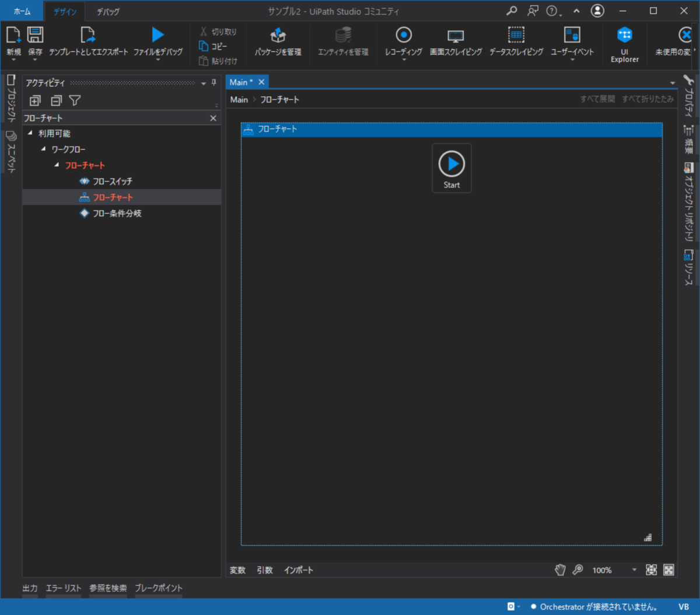Open the プロジェクト side panel
700x615 pixels.
[10, 98]
